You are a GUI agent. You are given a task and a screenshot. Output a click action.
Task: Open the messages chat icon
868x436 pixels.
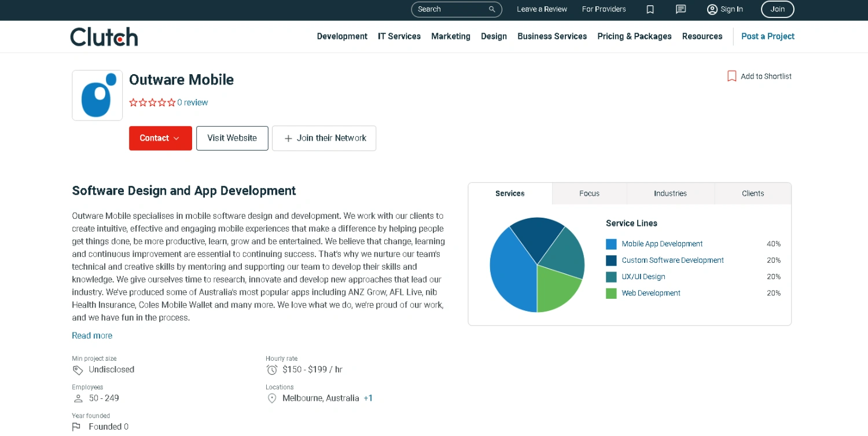681,9
